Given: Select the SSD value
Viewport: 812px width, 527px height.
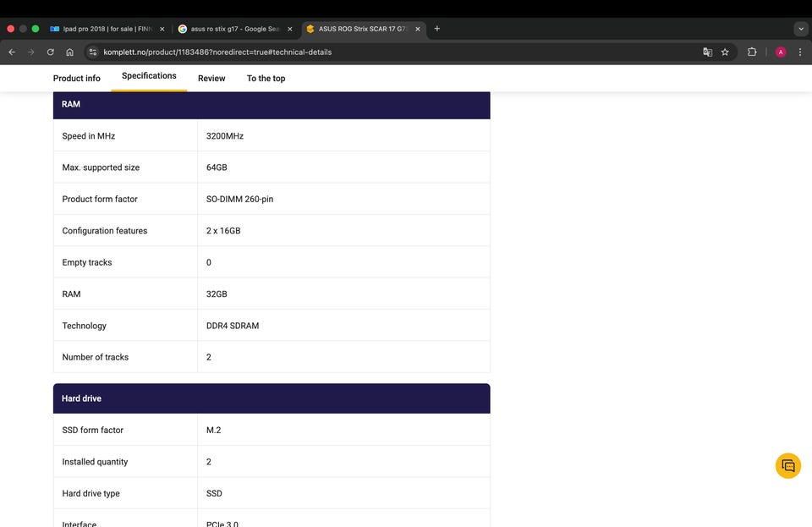Looking at the screenshot, I should click(x=214, y=493).
